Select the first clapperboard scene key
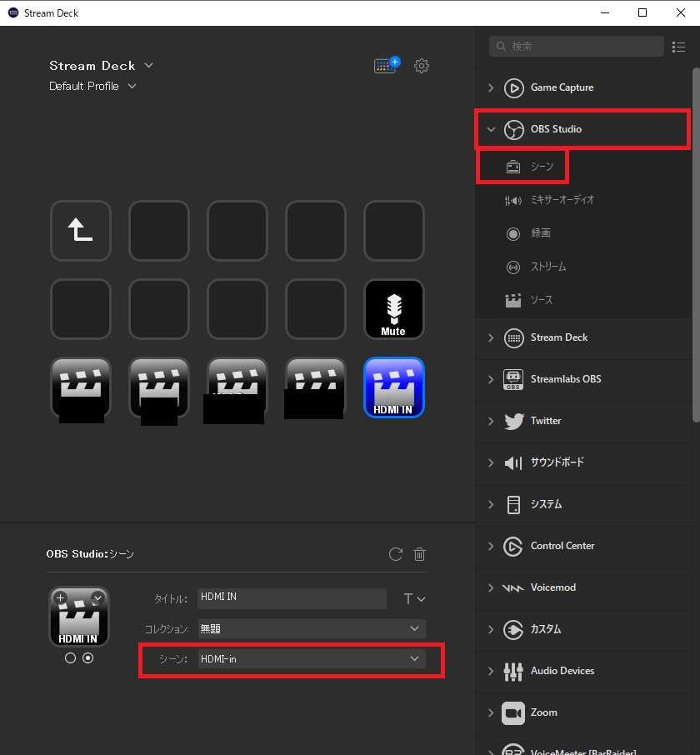 click(x=81, y=387)
